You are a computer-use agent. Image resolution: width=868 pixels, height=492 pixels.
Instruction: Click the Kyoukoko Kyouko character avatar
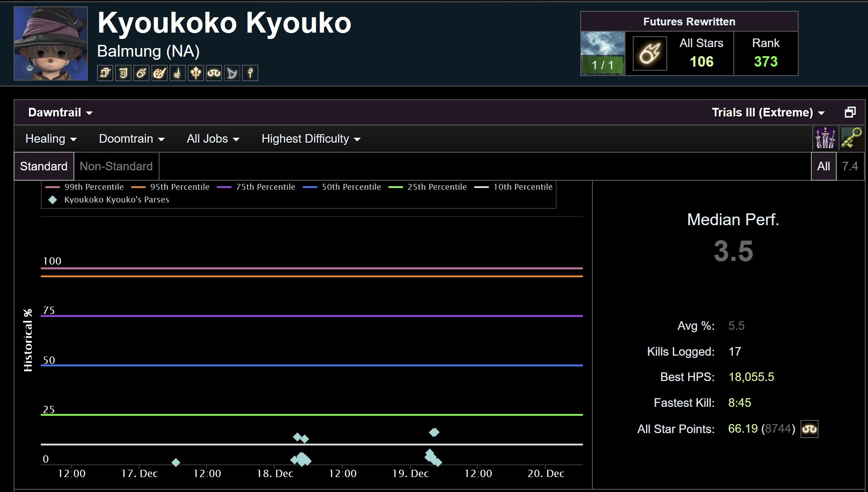[51, 43]
